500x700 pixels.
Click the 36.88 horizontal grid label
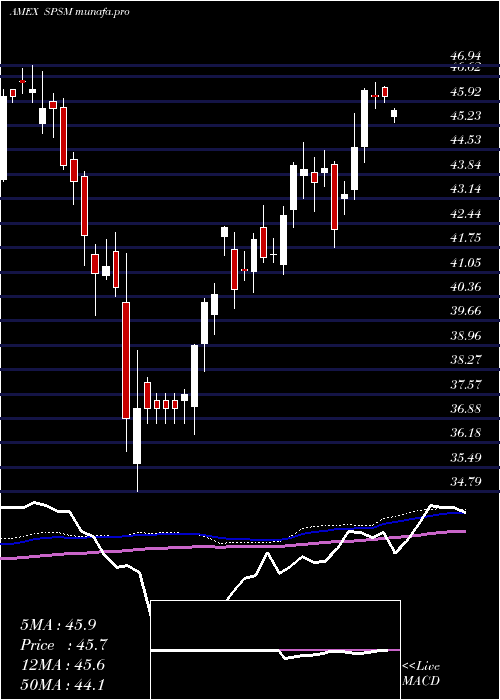pyautogui.click(x=466, y=408)
